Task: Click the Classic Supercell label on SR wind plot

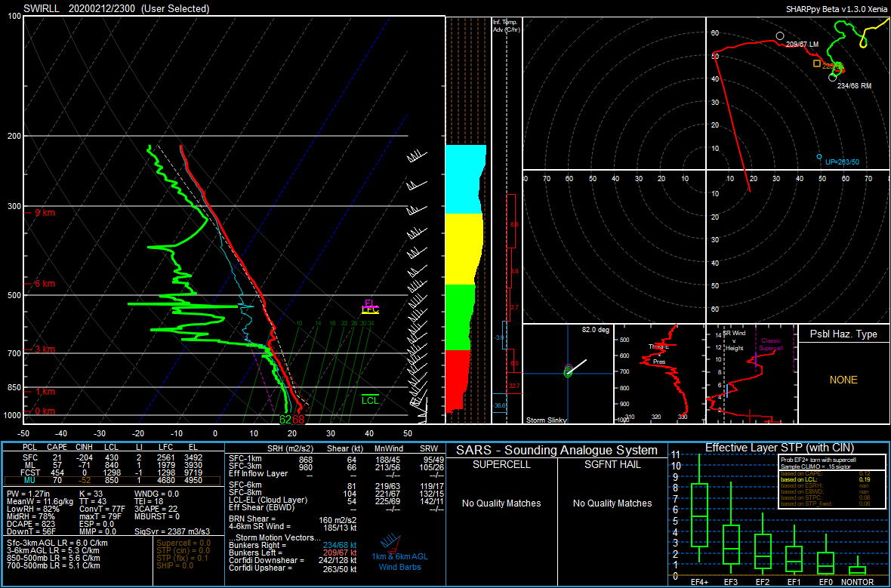Action: click(771, 344)
